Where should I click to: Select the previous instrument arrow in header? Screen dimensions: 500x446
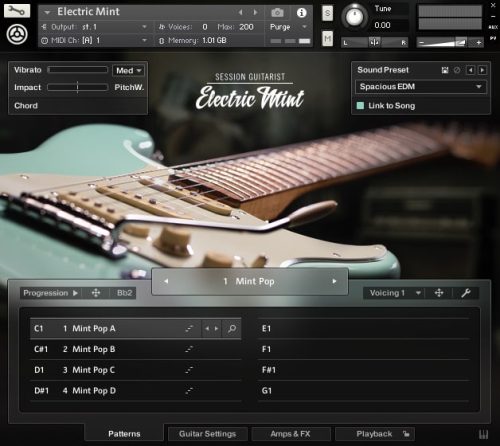coord(241,13)
